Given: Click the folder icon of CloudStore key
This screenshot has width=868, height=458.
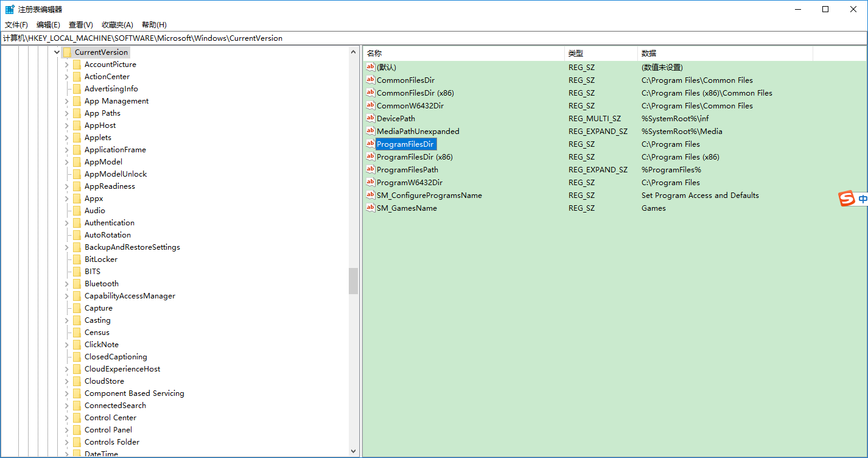Looking at the screenshot, I should coord(77,381).
